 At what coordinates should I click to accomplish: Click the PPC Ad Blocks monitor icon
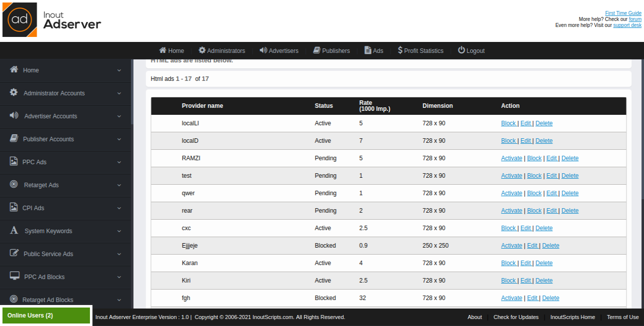14,276
